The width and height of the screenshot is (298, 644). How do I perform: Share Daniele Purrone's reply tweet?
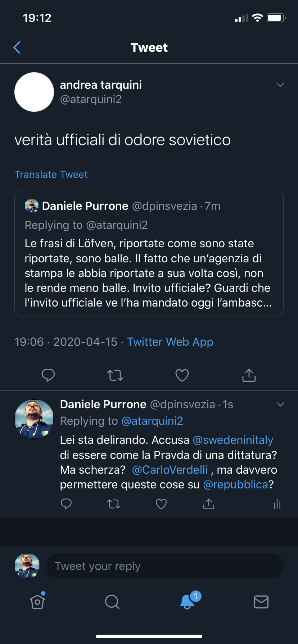coord(209,504)
